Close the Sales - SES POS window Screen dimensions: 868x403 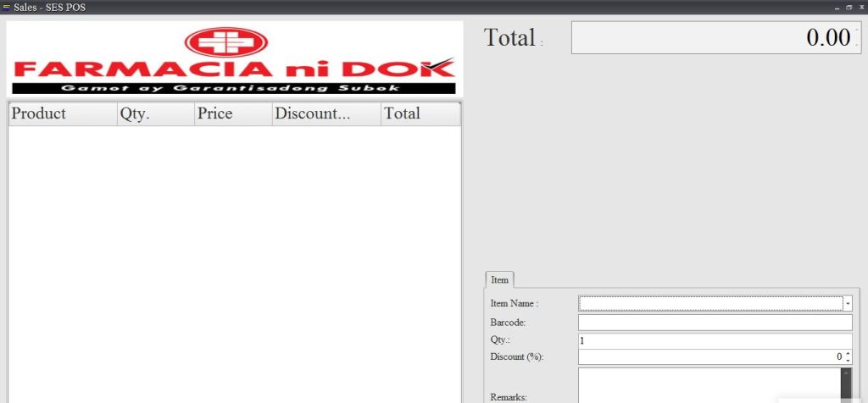click(860, 7)
